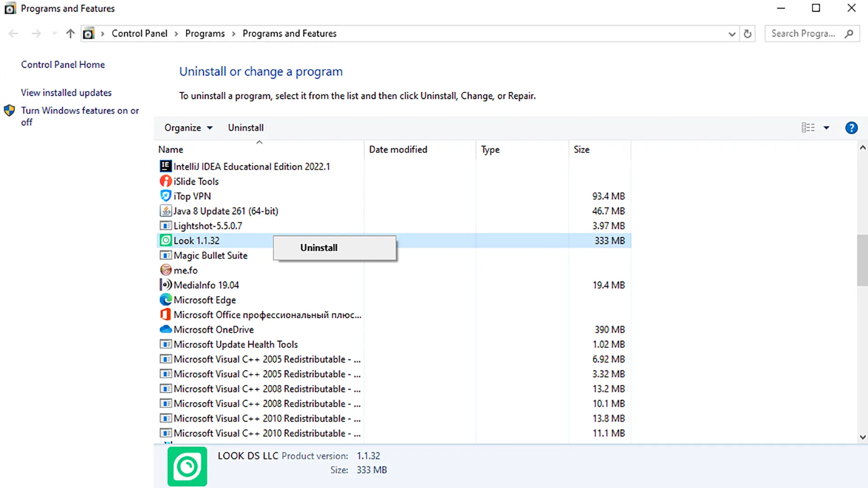The image size is (868, 488).
Task: Click the Microsoft Update Health Tools icon
Action: [x=166, y=344]
